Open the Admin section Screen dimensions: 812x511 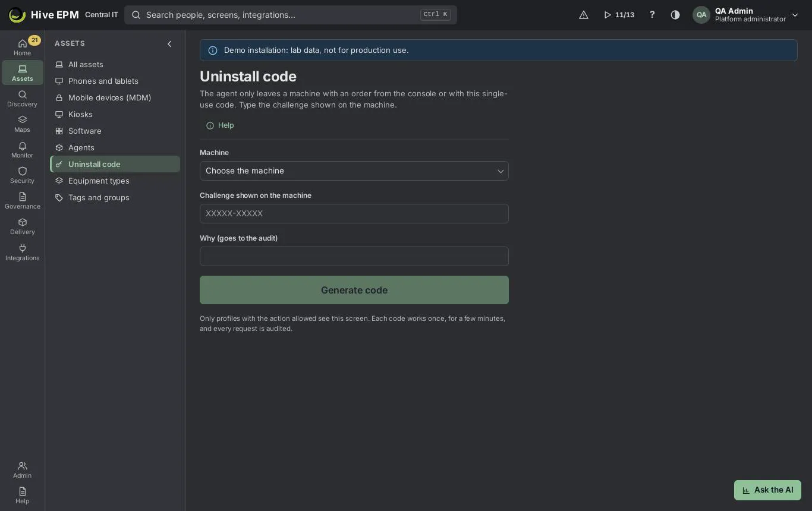pos(22,469)
